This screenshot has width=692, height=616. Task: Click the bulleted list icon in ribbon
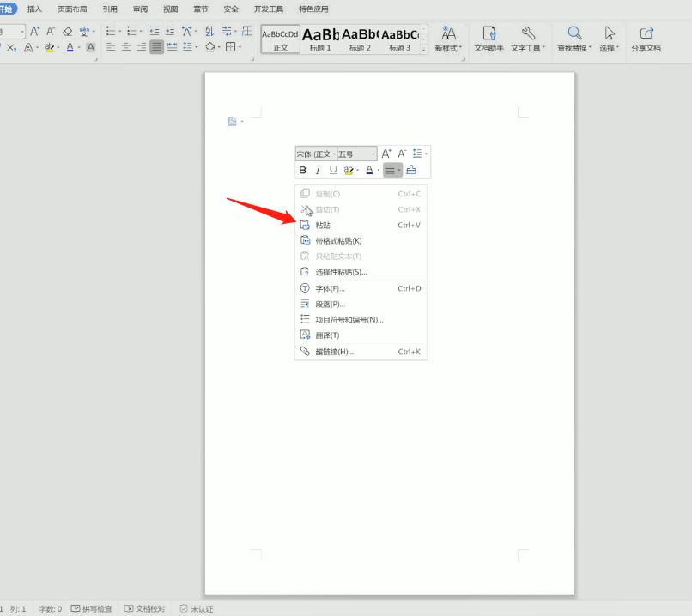[x=111, y=31]
